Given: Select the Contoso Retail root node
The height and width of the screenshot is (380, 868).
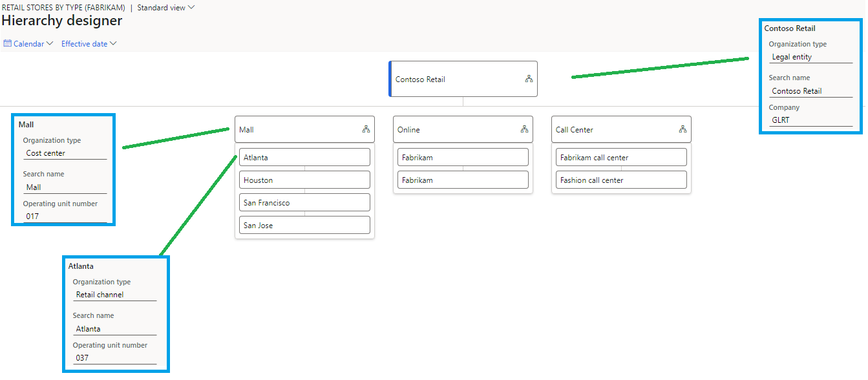Looking at the screenshot, I should (x=463, y=79).
